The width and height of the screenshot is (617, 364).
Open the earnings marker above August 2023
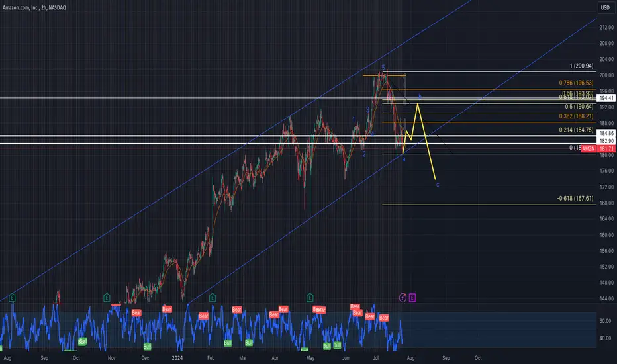coord(12,298)
